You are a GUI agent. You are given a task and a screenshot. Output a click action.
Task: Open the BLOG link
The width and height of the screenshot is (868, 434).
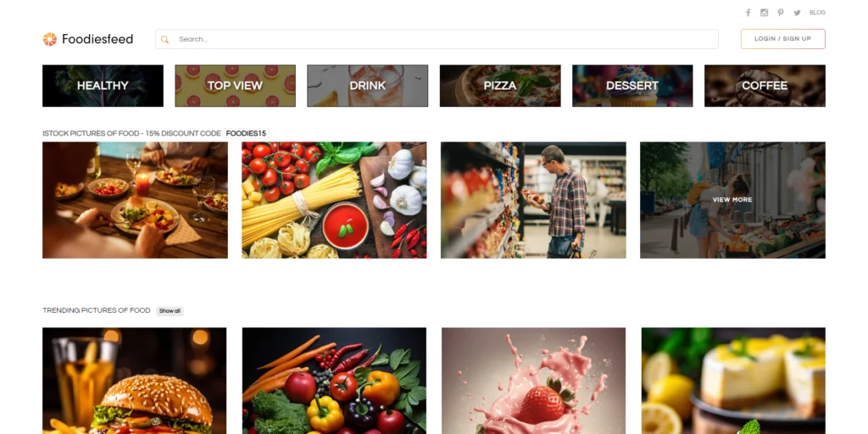click(817, 13)
